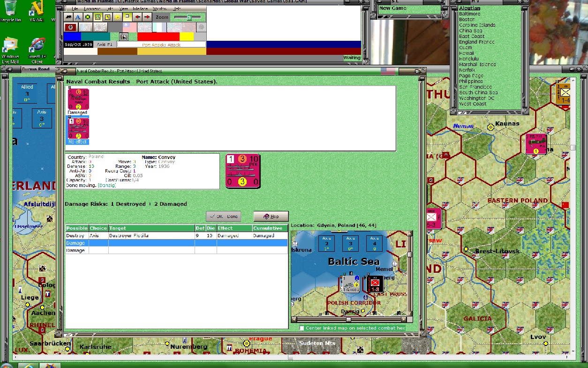This screenshot has width=588, height=368.
Task: Select Baltimore in the location list
Action: (x=470, y=14)
